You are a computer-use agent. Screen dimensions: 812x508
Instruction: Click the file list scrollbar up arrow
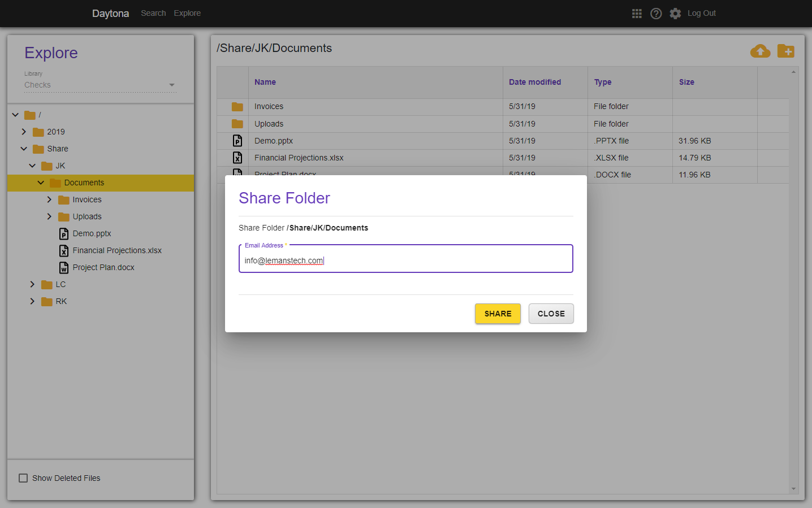click(793, 72)
